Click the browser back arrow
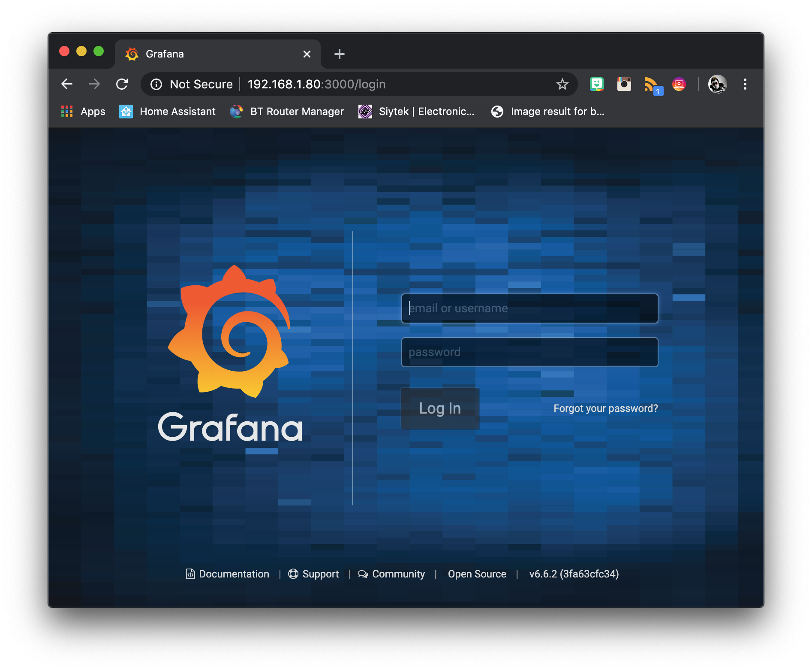Image resolution: width=812 pixels, height=671 pixels. tap(67, 84)
